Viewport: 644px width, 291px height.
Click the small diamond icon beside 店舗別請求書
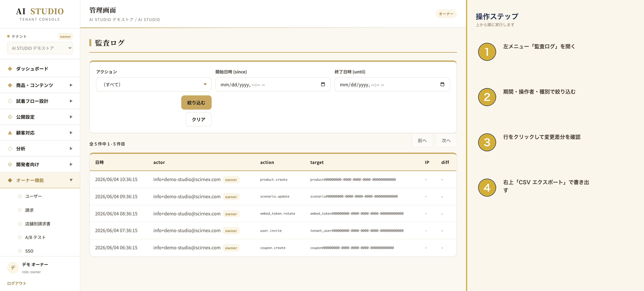pos(20,224)
